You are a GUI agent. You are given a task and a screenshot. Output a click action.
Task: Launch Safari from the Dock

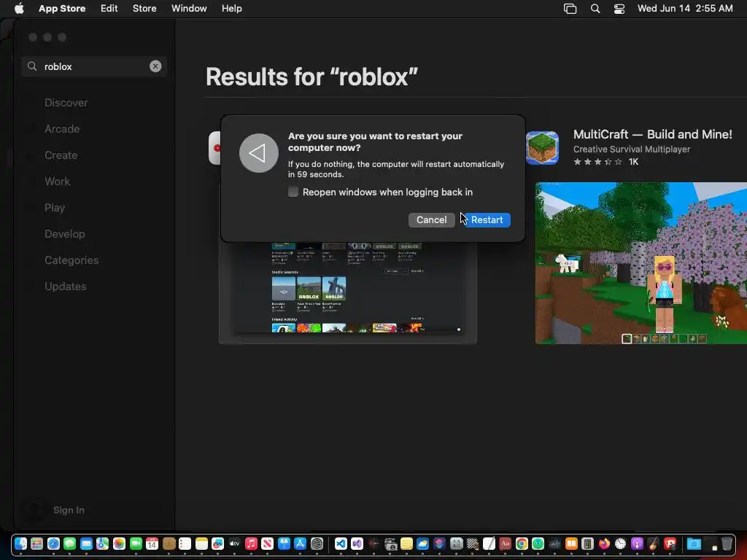pos(53,543)
